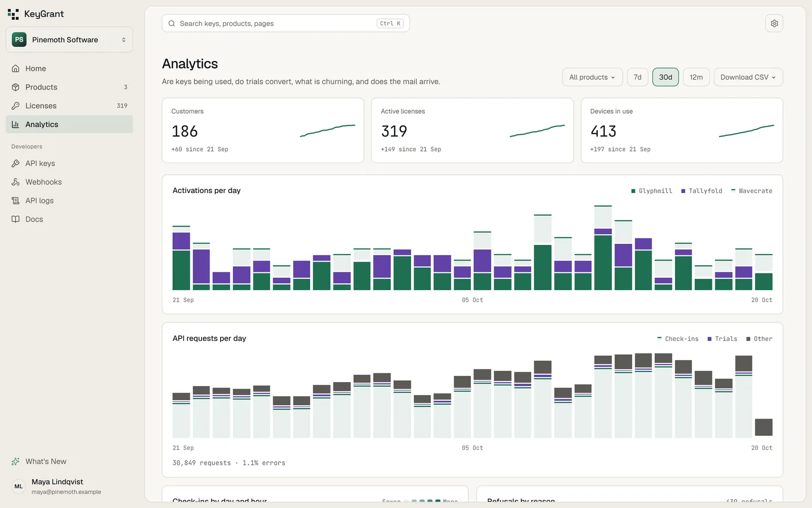Select the 12m time range
Image resolution: width=812 pixels, height=508 pixels.
696,77
